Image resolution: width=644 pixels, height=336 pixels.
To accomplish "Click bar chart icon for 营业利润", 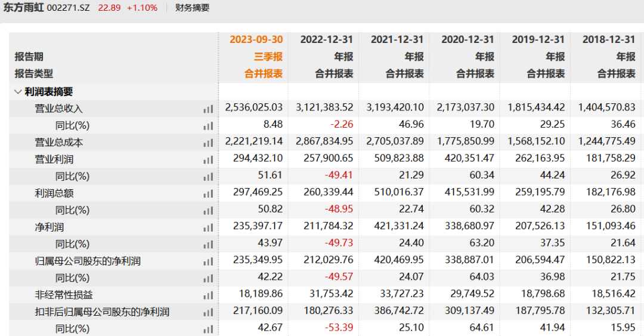I will [208, 159].
